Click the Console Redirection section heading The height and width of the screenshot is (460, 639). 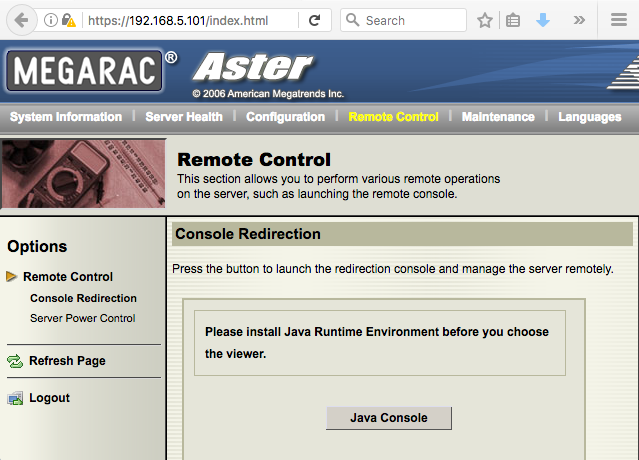pyautogui.click(x=248, y=234)
